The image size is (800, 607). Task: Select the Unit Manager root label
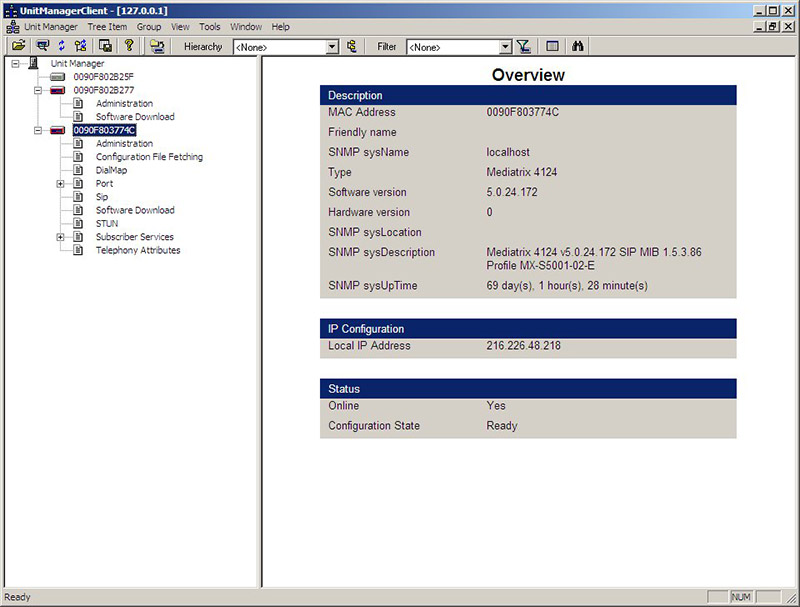click(x=77, y=64)
